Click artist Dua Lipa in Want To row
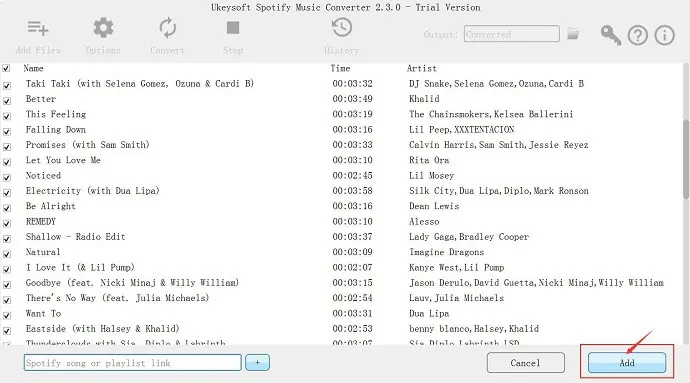 pos(429,313)
